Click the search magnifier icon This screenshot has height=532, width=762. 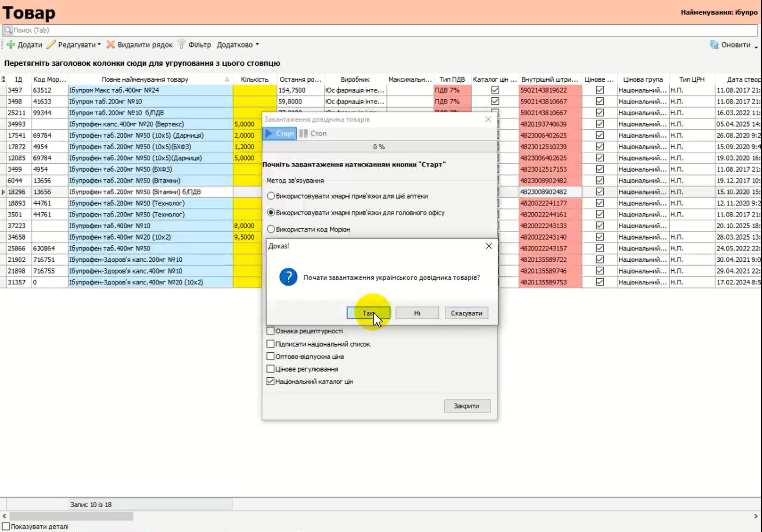(8, 30)
